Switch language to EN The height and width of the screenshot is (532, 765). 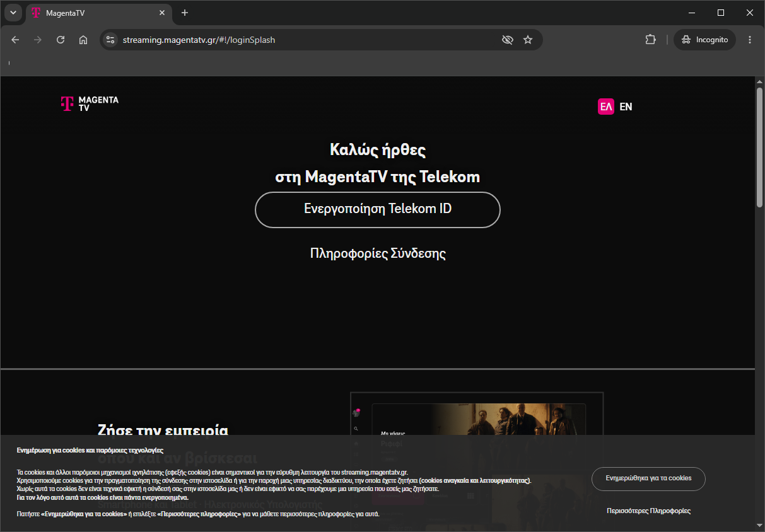coord(626,107)
